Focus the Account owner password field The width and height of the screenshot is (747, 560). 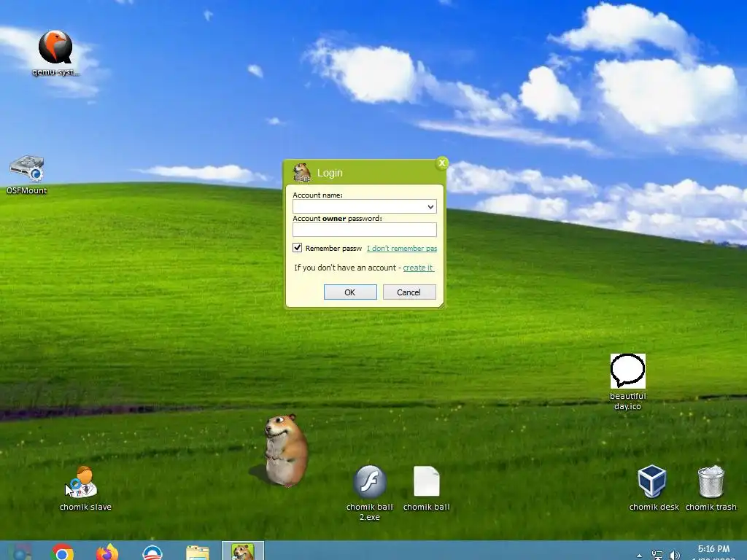[365, 230]
